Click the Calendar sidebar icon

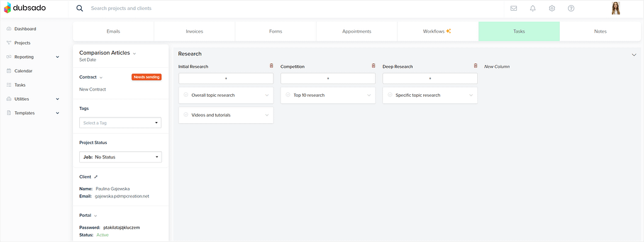tap(9, 71)
